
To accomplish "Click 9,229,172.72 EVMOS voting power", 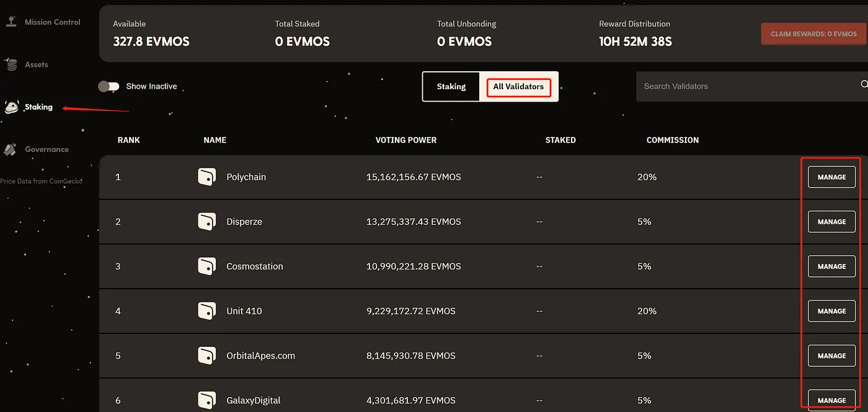I will pyautogui.click(x=411, y=311).
